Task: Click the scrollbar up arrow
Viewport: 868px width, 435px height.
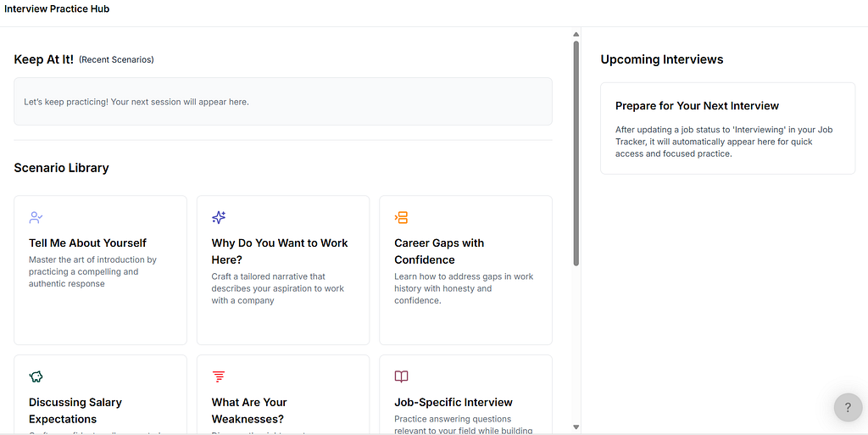Action: point(576,34)
